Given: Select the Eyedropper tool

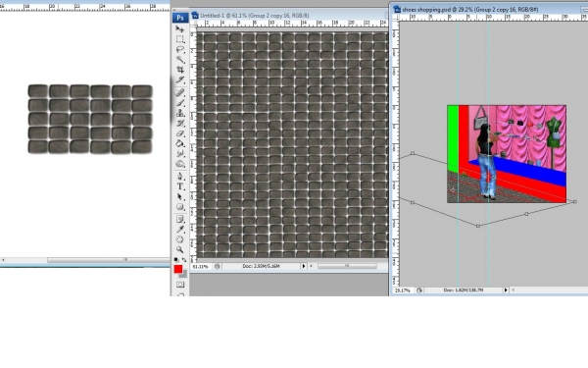Looking at the screenshot, I should click(180, 229).
